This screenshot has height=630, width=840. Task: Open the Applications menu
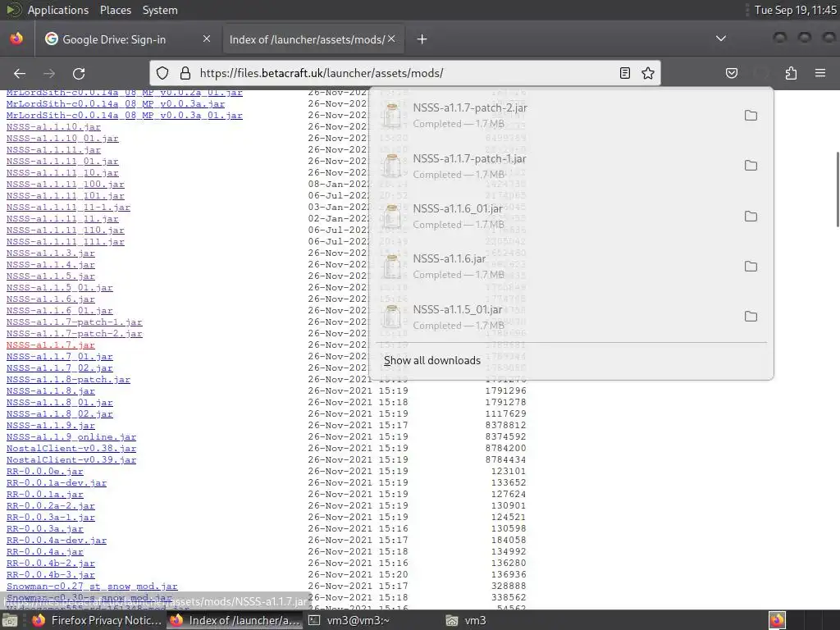tap(58, 10)
